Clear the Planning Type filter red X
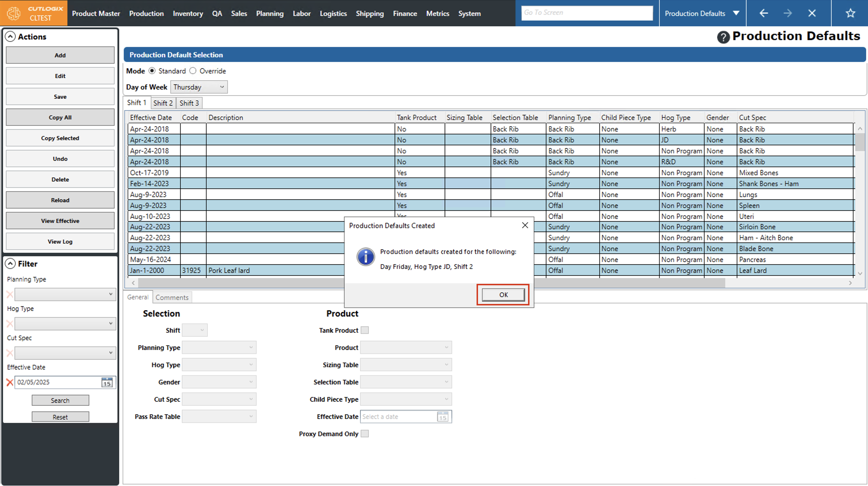This screenshot has width=868, height=486. coord(10,294)
